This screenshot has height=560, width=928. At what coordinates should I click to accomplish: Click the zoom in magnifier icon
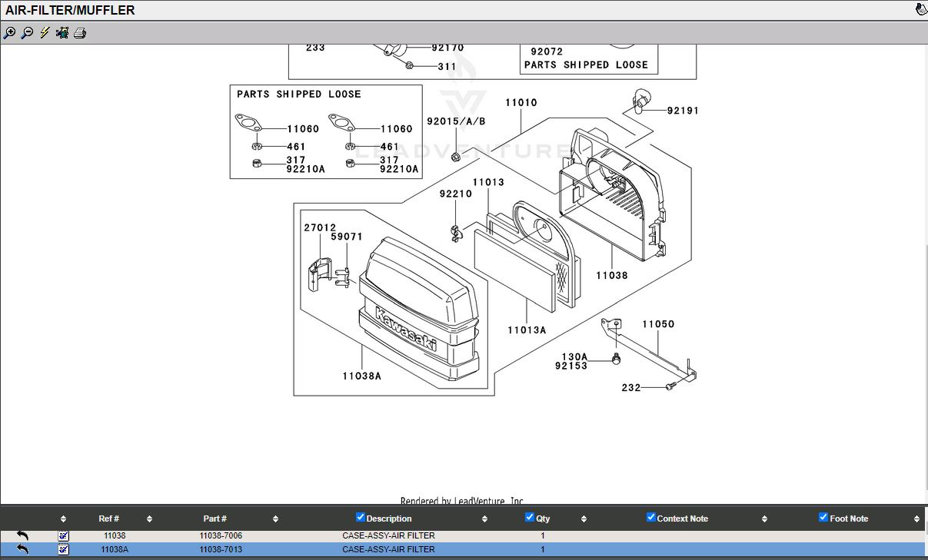[x=9, y=33]
